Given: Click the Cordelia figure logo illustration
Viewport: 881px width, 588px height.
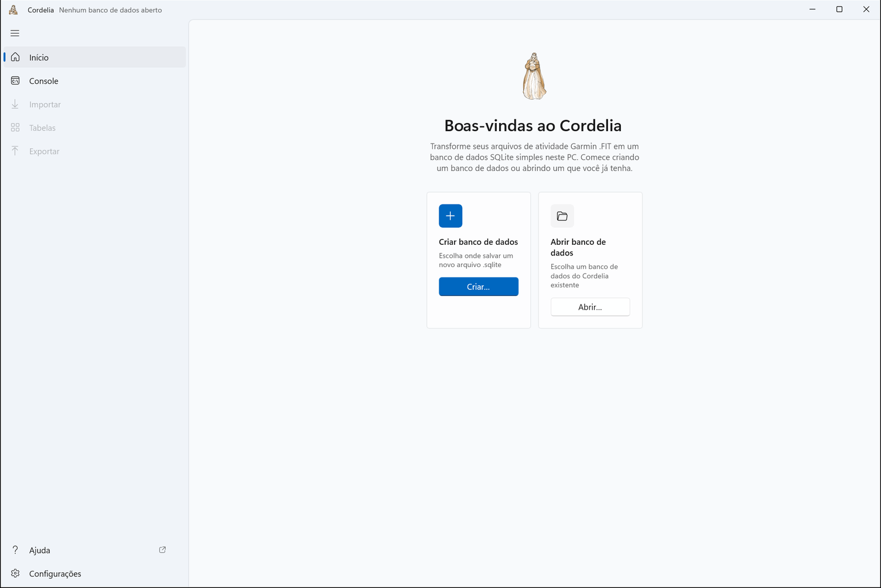Looking at the screenshot, I should (534, 76).
